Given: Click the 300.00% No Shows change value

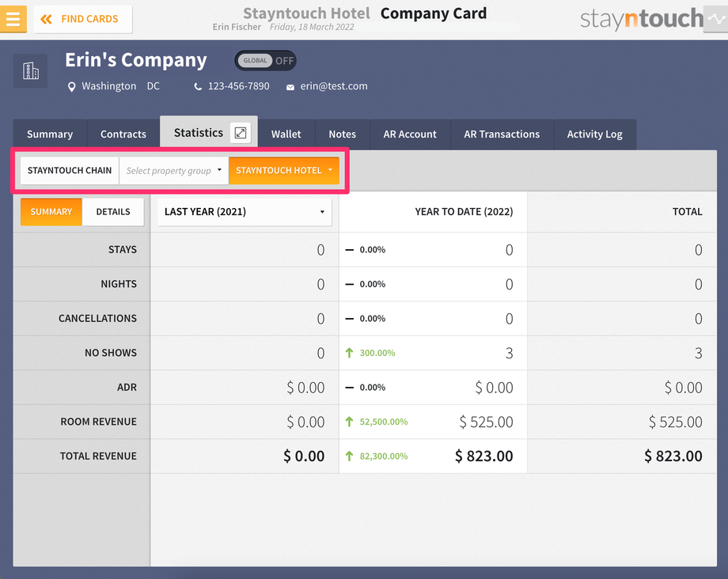Looking at the screenshot, I should click(377, 353).
